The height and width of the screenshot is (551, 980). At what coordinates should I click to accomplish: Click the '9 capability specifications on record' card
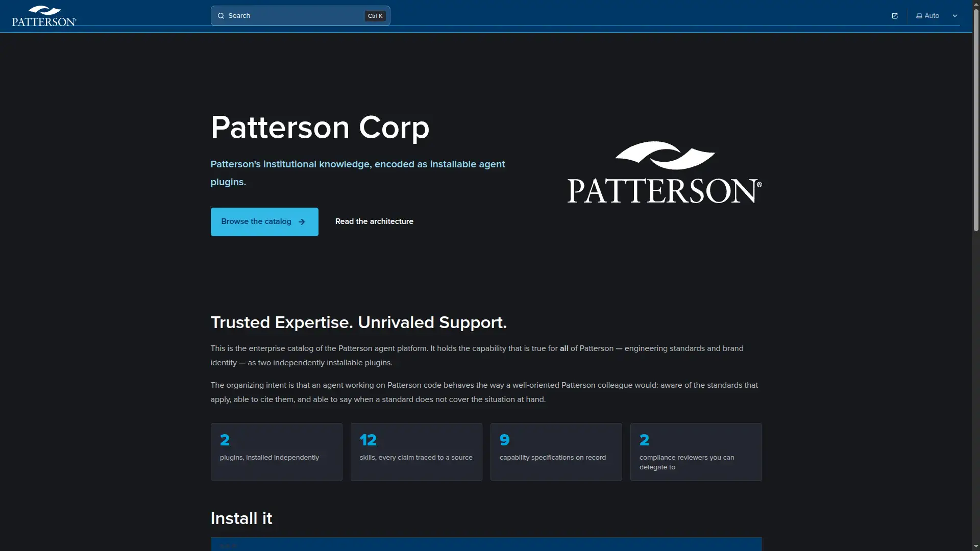[556, 452]
